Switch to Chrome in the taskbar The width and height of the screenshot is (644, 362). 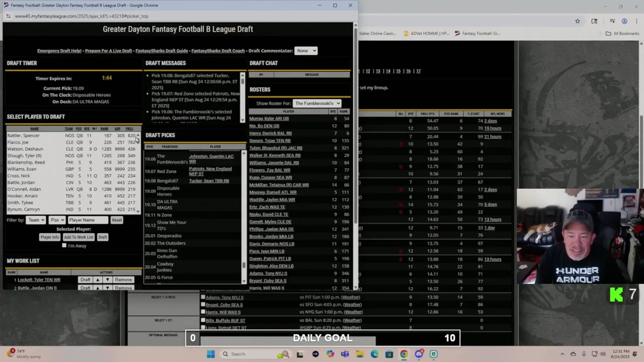(404, 354)
